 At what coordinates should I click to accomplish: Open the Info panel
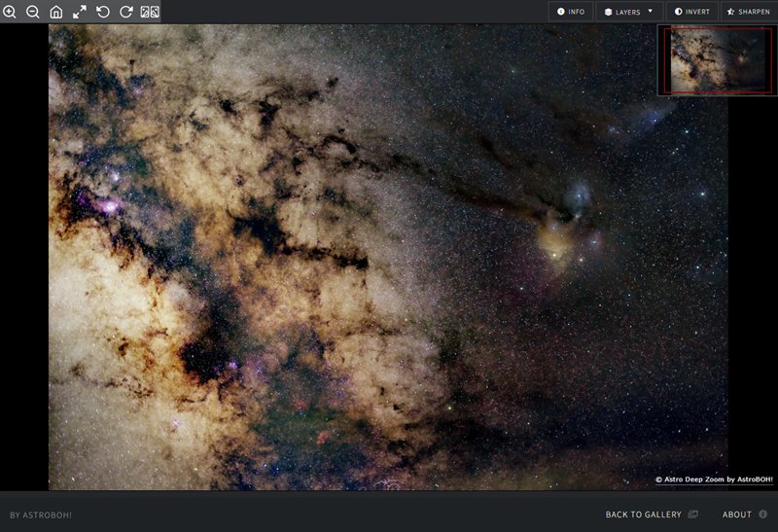pos(571,12)
